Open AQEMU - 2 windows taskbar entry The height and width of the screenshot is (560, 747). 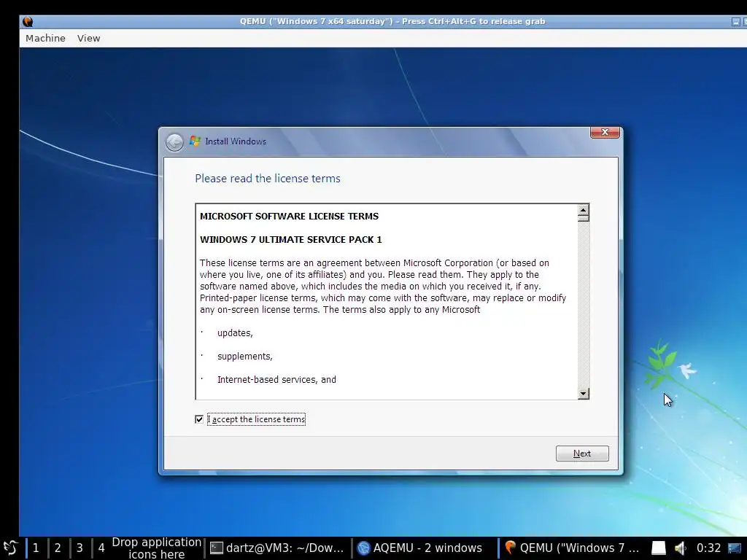421,548
